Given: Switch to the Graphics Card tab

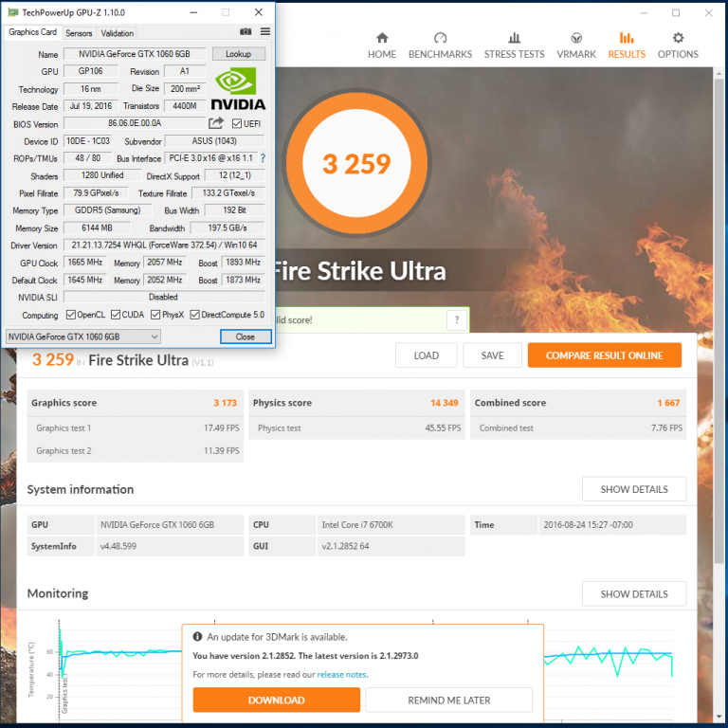Looking at the screenshot, I should point(32,32).
